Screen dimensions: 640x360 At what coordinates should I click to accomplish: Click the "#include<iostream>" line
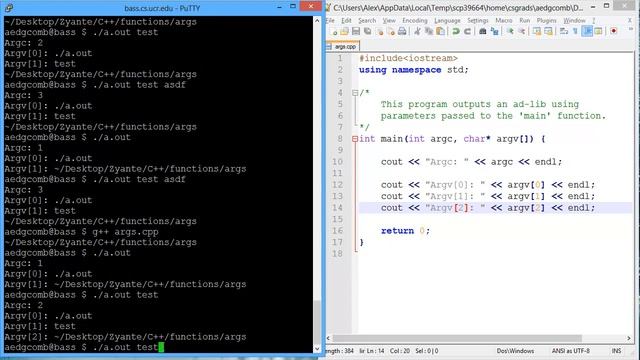click(x=408, y=58)
